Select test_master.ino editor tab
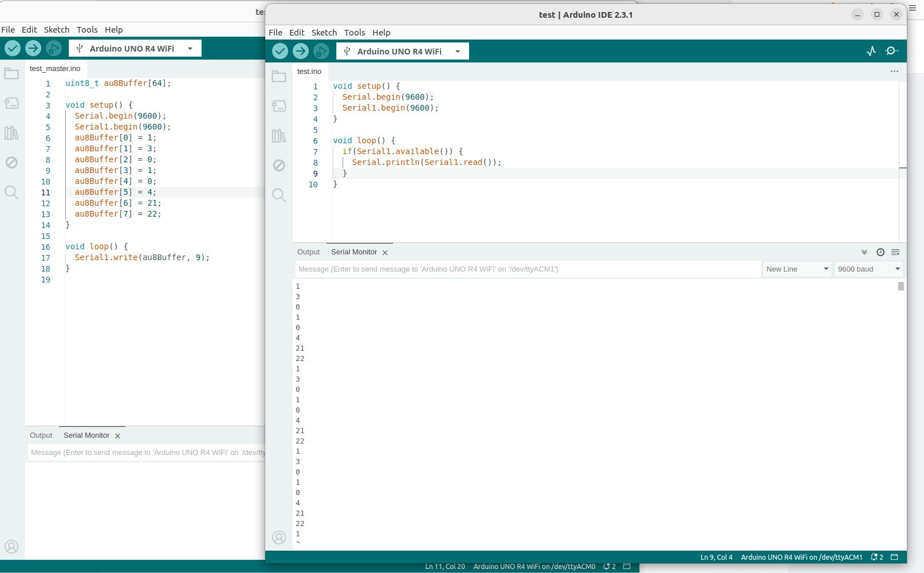Screen dimensions: 924x573 55,68
